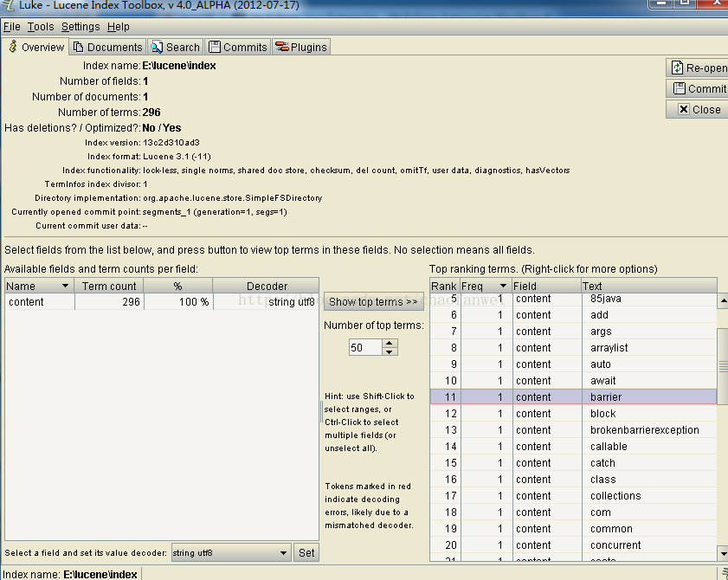Click the Close X icon

tap(684, 109)
